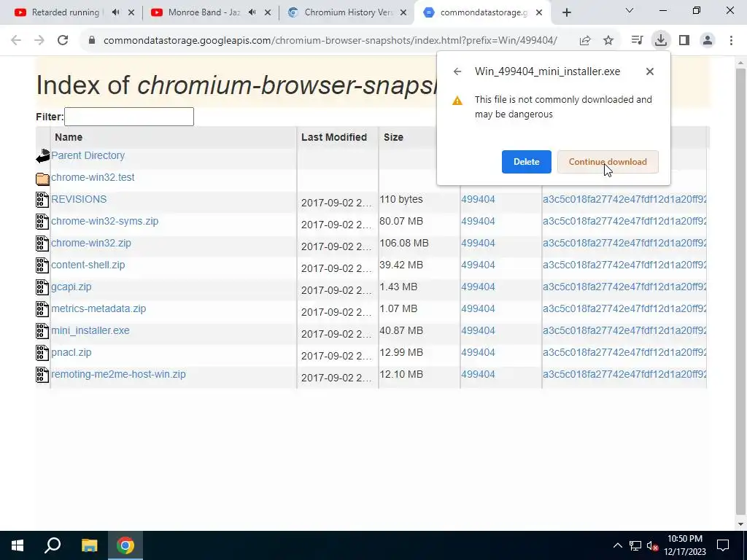Open commit hash link in pnacl.zip row
Screen dimensions: 747x560
pos(624,353)
